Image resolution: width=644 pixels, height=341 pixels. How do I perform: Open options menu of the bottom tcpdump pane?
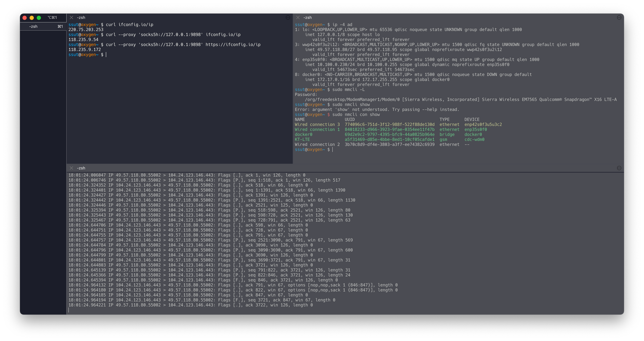[x=619, y=168]
